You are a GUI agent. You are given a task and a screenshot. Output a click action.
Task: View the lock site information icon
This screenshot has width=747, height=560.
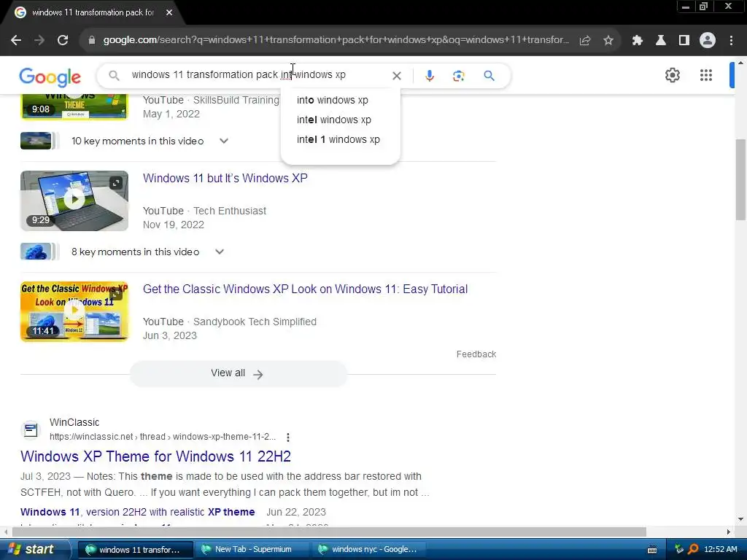(x=92, y=41)
